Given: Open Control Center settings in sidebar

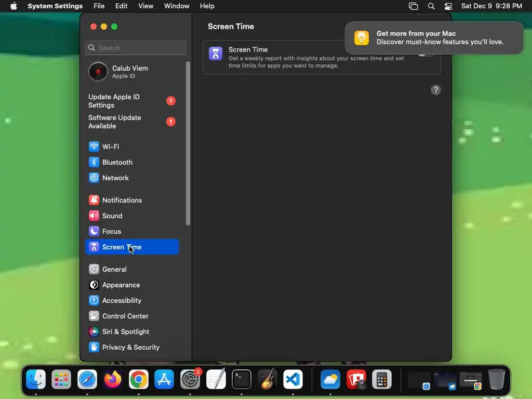Looking at the screenshot, I should [131, 316].
